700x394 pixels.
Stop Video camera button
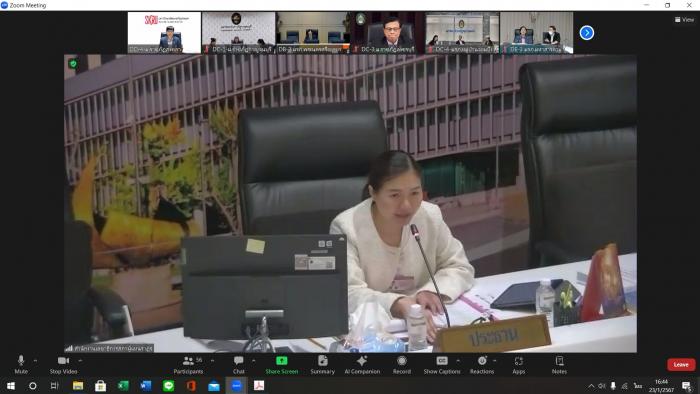point(63,364)
